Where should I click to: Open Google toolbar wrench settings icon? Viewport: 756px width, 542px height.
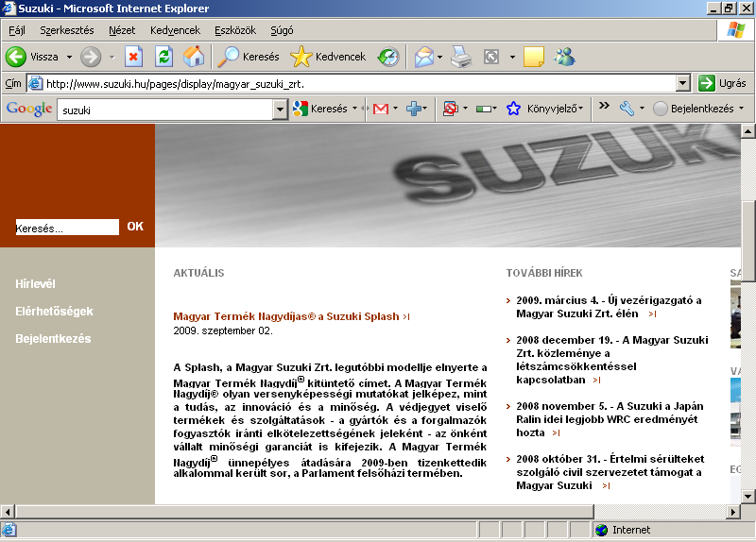[627, 109]
